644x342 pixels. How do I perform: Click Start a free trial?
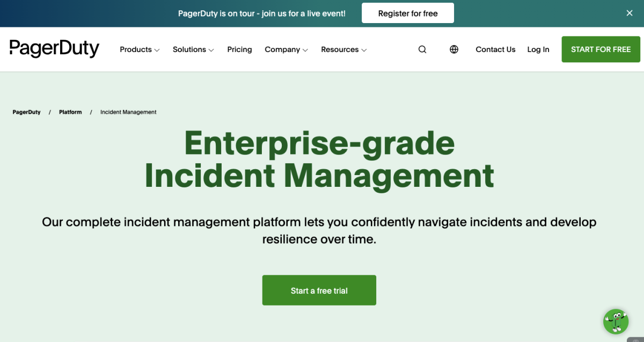click(319, 289)
